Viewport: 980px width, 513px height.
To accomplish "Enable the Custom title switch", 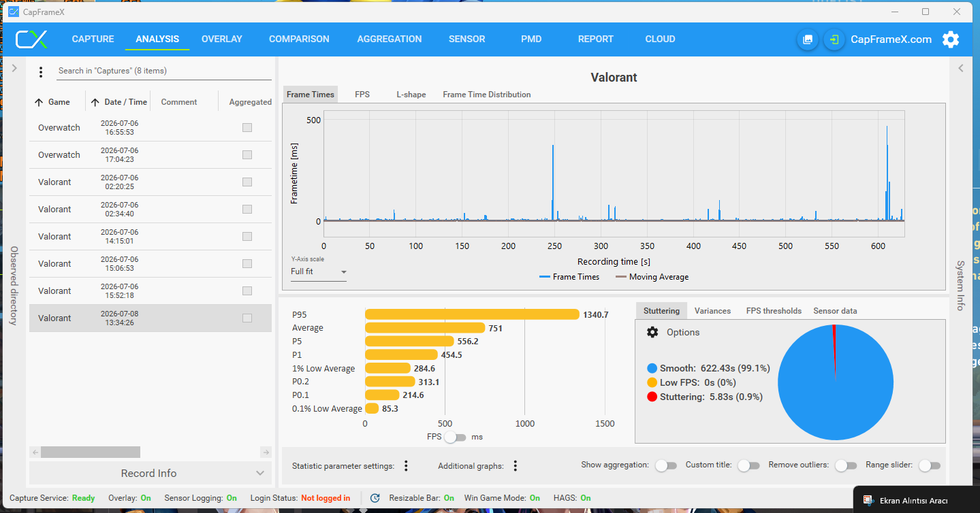I will (x=748, y=465).
